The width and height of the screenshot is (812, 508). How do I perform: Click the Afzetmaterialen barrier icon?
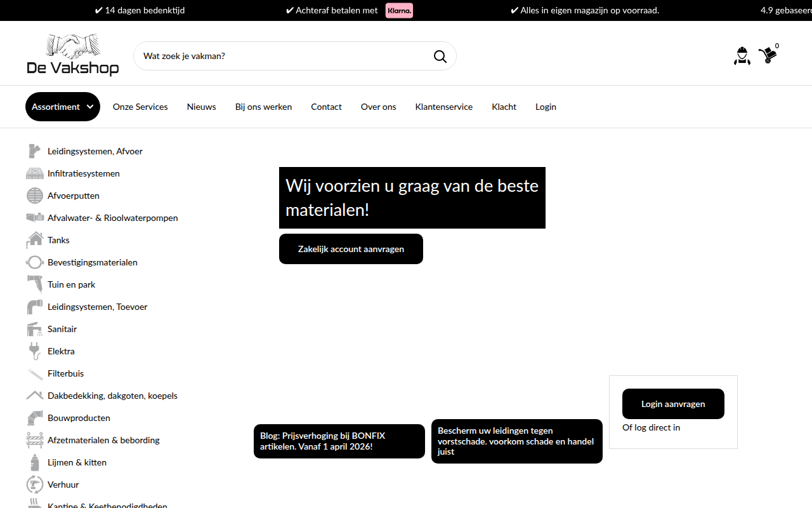35,440
